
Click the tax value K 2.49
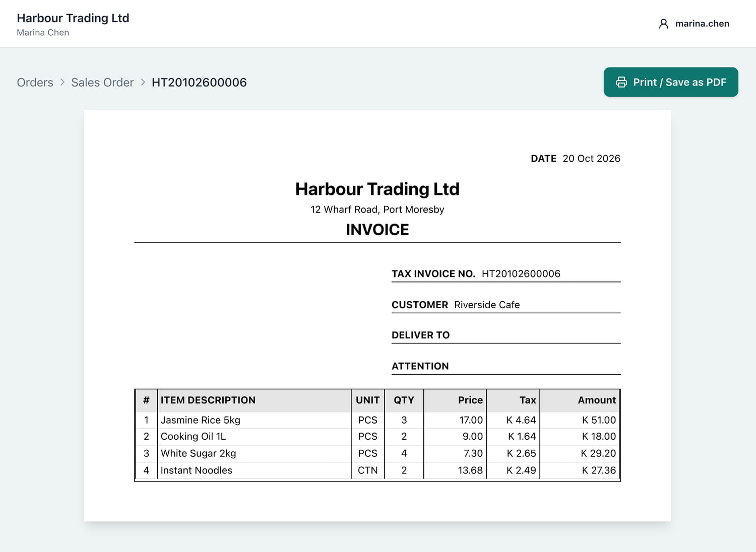click(521, 470)
